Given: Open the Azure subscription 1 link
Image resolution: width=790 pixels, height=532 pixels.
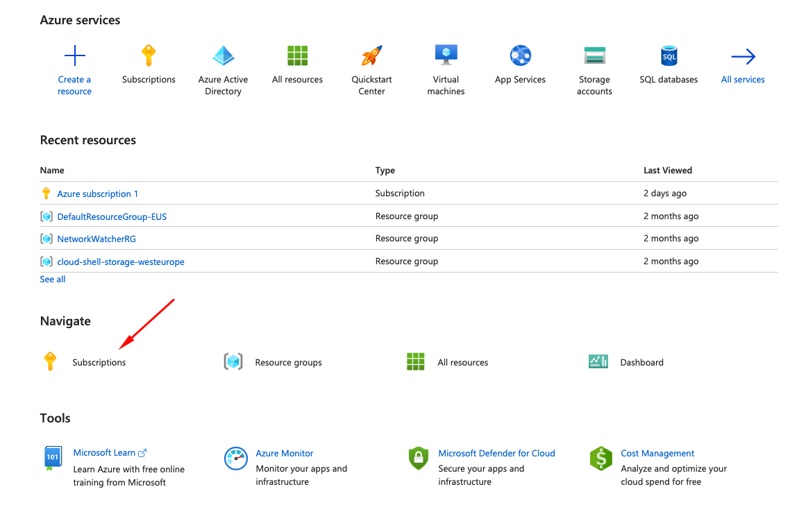Looking at the screenshot, I should pyautogui.click(x=97, y=194).
